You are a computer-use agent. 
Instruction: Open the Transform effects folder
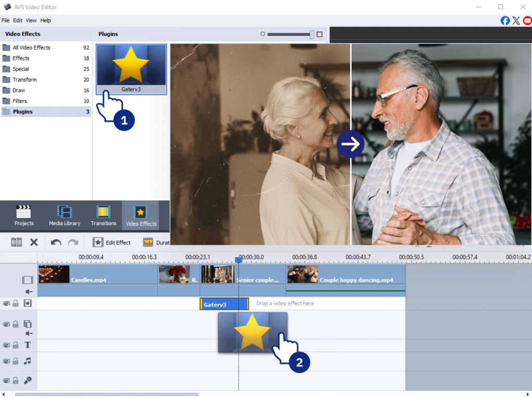pyautogui.click(x=24, y=80)
